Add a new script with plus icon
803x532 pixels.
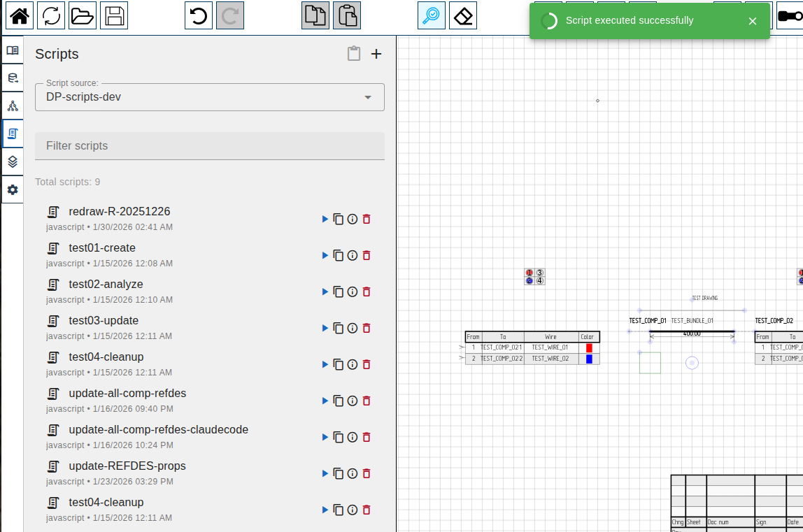[x=376, y=54]
